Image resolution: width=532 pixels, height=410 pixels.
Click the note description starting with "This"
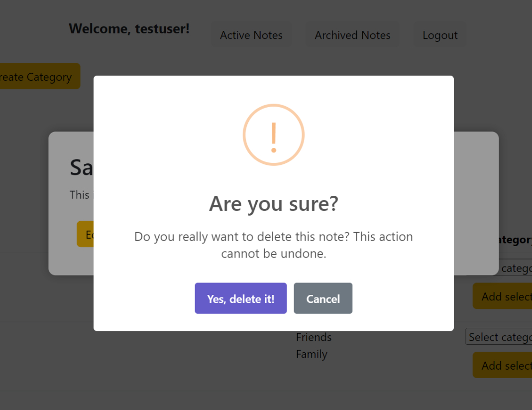coord(80,194)
